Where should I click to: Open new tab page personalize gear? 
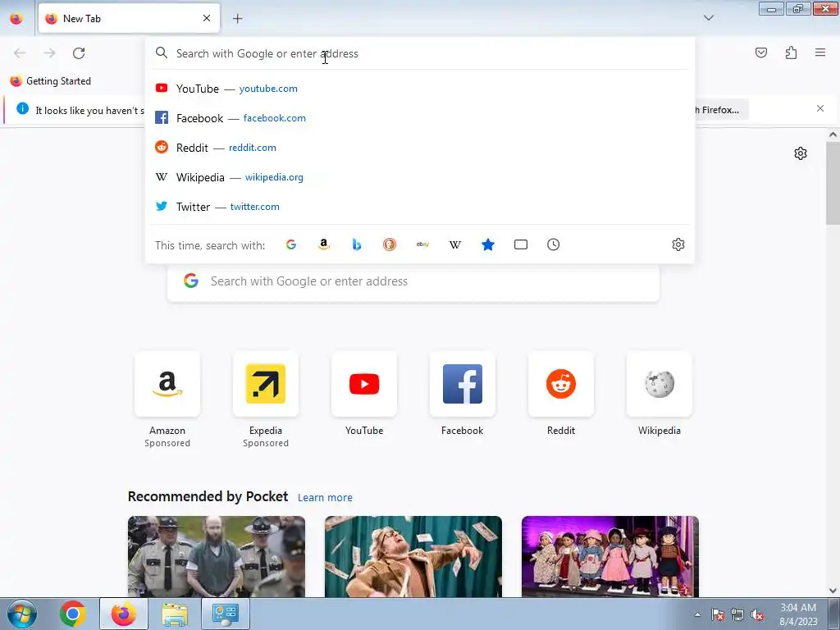pos(801,153)
